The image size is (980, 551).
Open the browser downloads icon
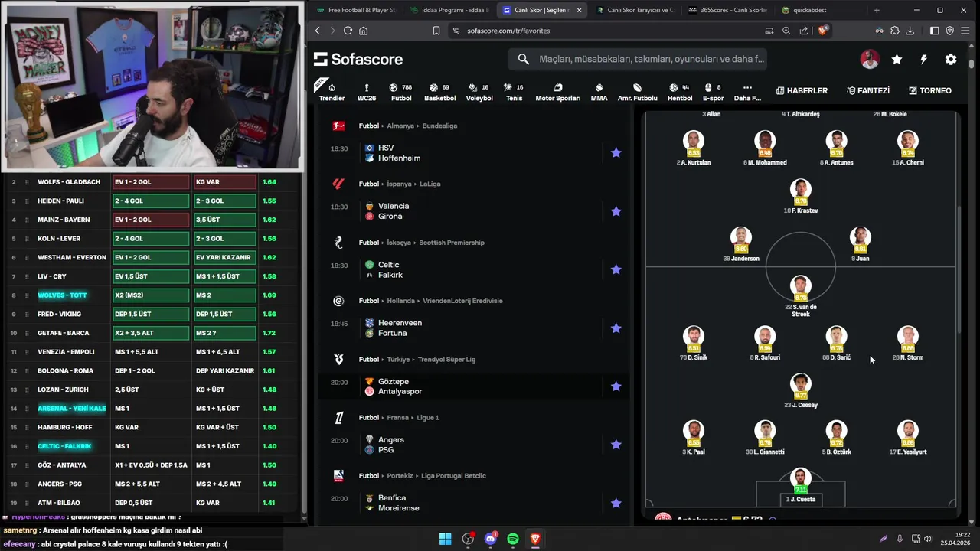click(x=910, y=31)
